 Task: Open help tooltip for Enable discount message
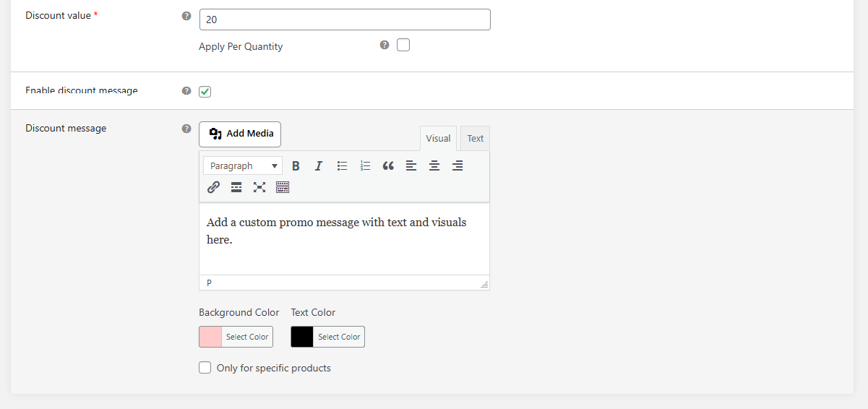pyautogui.click(x=186, y=91)
